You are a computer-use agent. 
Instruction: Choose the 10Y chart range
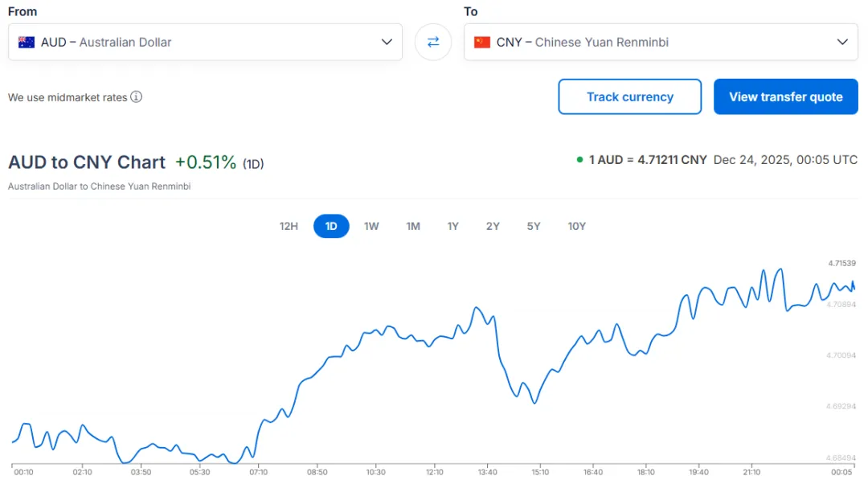(x=577, y=226)
